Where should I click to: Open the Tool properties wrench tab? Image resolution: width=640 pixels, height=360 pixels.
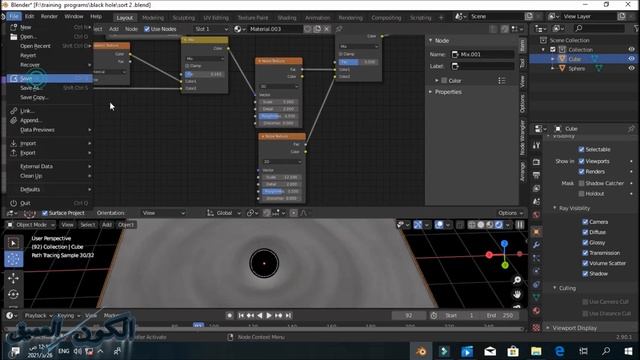click(536, 146)
